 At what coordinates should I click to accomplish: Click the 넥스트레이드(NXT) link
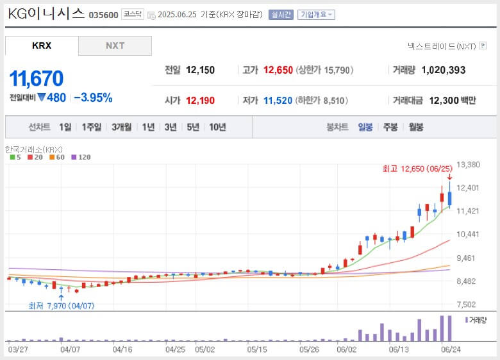(441, 46)
